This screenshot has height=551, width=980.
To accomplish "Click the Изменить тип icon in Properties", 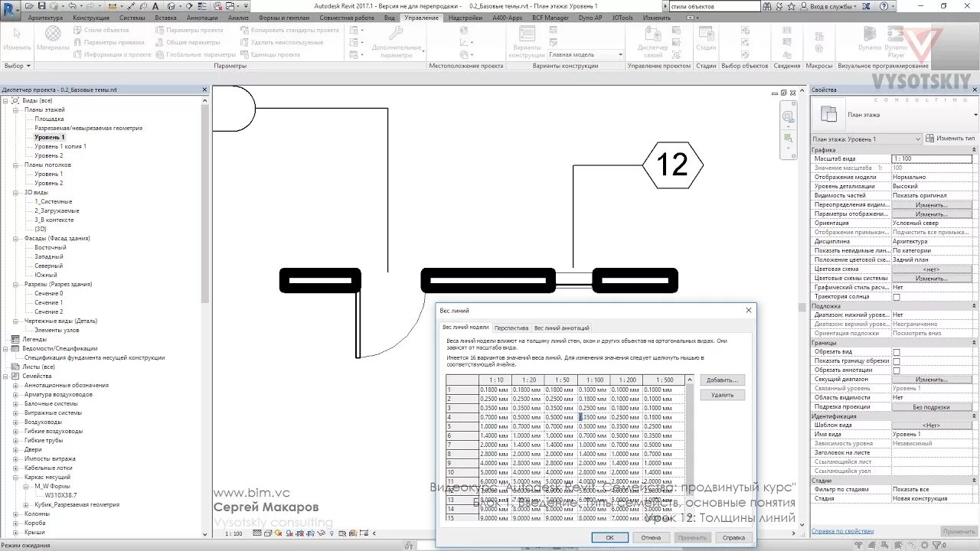I will click(x=929, y=139).
